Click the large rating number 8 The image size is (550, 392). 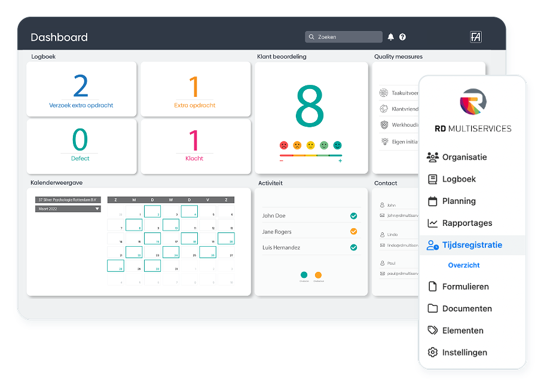pos(310,106)
